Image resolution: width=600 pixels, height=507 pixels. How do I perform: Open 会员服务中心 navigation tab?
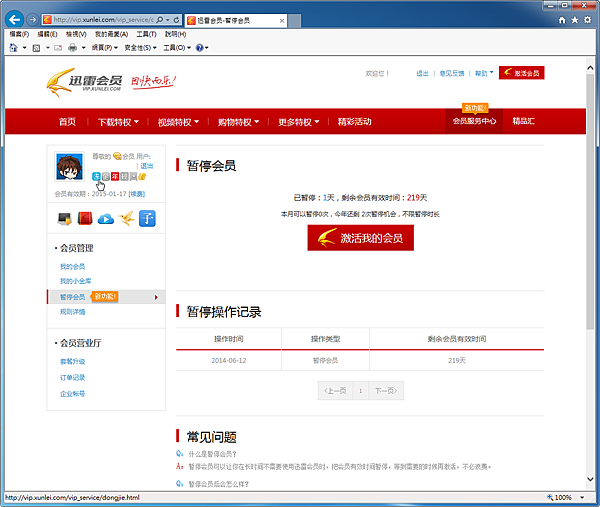474,121
